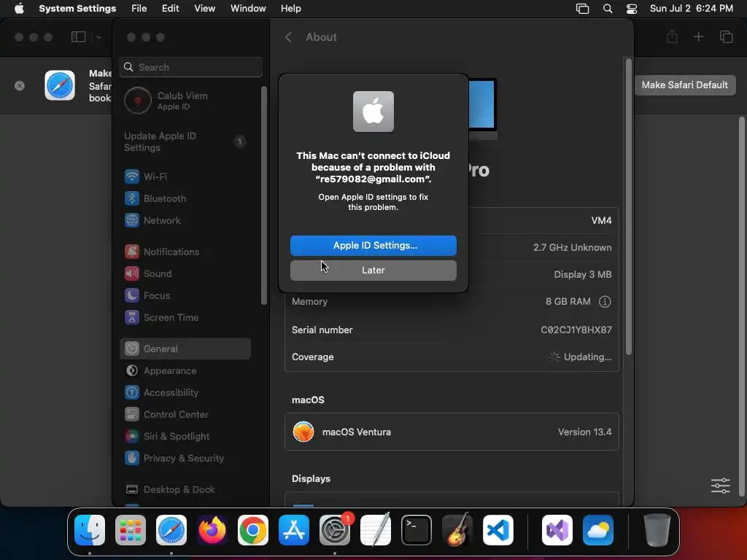Open TextEdit from the Dock
This screenshot has height=560, width=747.
click(376, 530)
